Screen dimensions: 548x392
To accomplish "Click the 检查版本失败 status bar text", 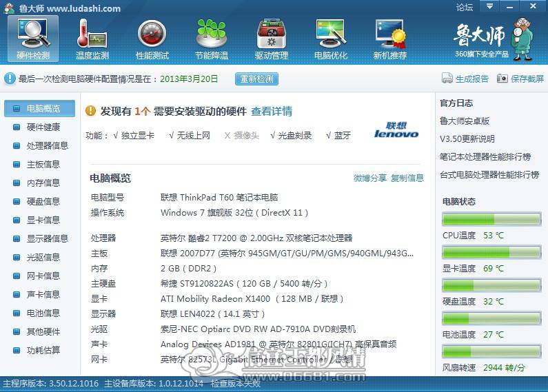I will click(x=235, y=384).
